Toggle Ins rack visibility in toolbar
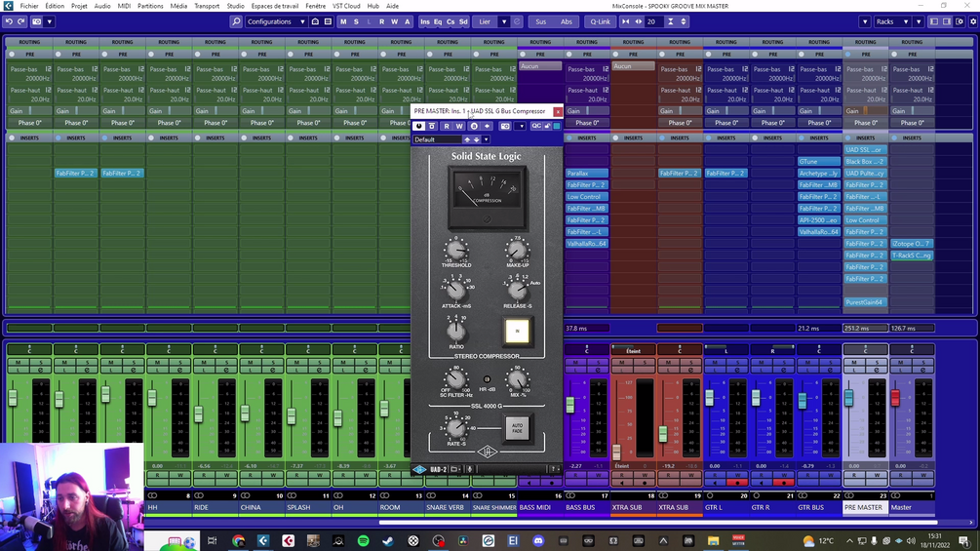Viewport: 980px width, 551px height. point(425,21)
